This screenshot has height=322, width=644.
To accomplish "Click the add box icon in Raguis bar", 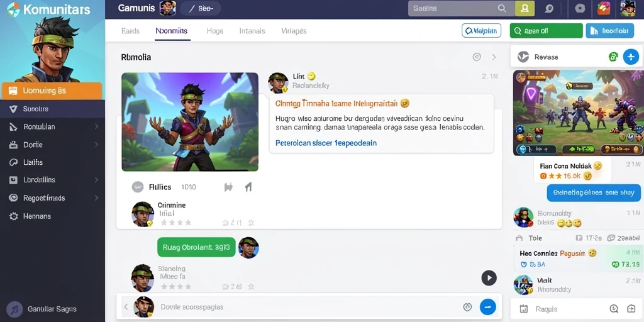I will coord(631,309).
